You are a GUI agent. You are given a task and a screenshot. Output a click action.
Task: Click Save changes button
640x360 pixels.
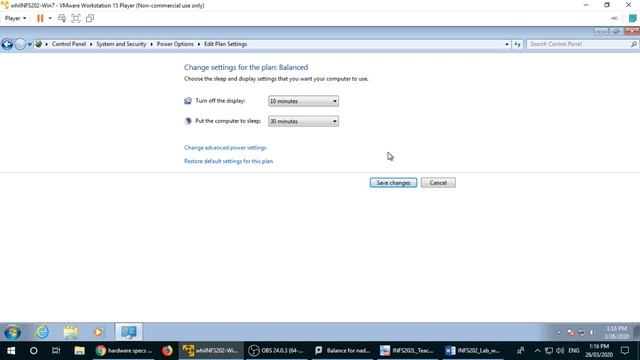tap(393, 183)
